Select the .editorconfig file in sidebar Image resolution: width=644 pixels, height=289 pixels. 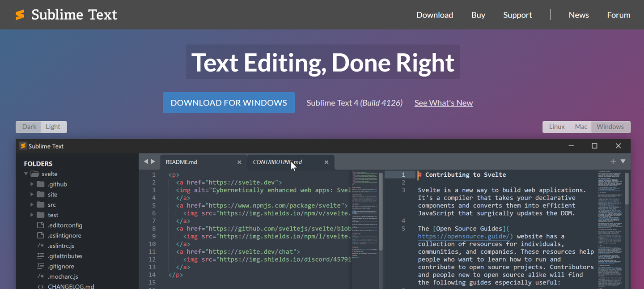pyautogui.click(x=65, y=225)
